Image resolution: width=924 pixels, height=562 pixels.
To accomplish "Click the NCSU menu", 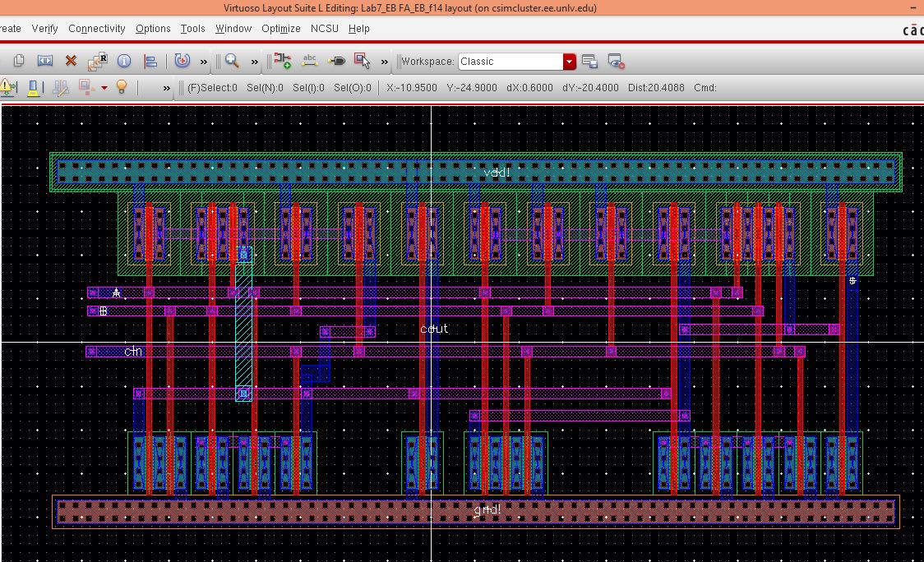I will (324, 29).
